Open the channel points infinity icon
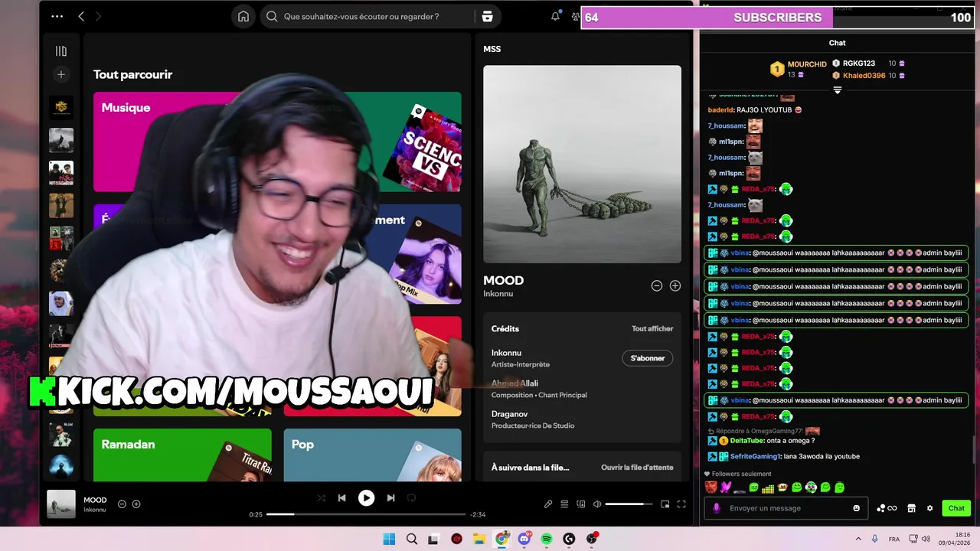This screenshot has height=551, width=980. pyautogui.click(x=887, y=508)
